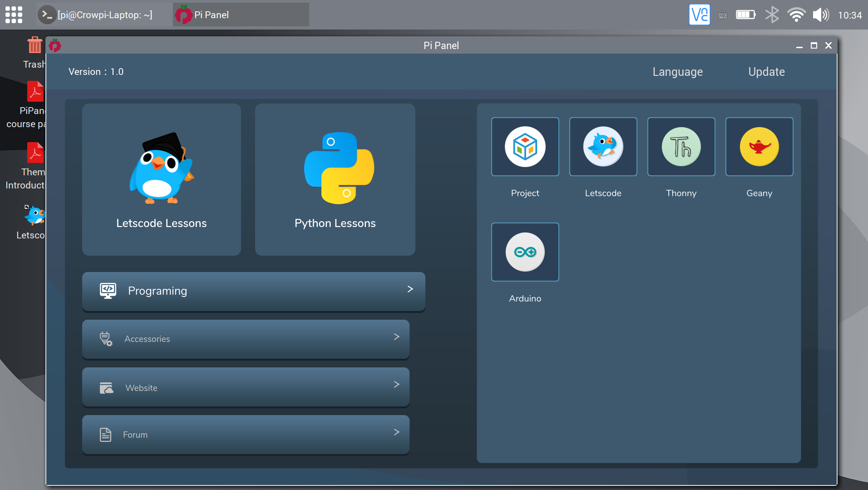The width and height of the screenshot is (868, 490).
Task: Select the Pi Panel taskbar entry
Action: (x=241, y=15)
